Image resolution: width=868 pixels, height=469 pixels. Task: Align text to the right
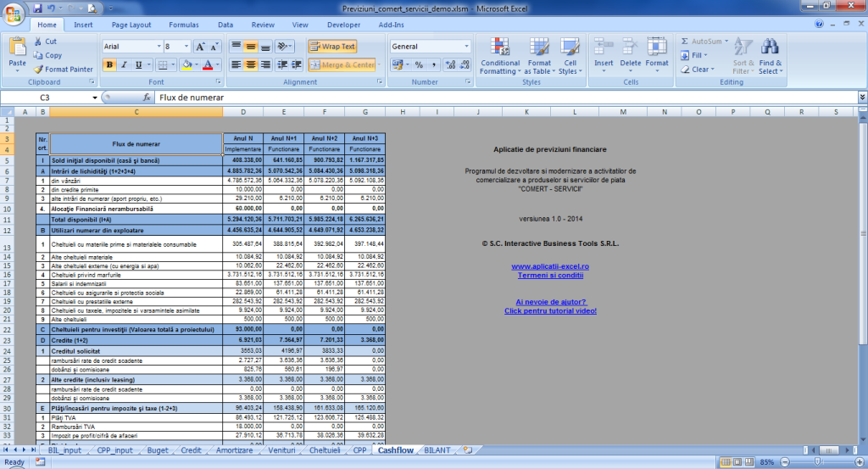point(265,64)
